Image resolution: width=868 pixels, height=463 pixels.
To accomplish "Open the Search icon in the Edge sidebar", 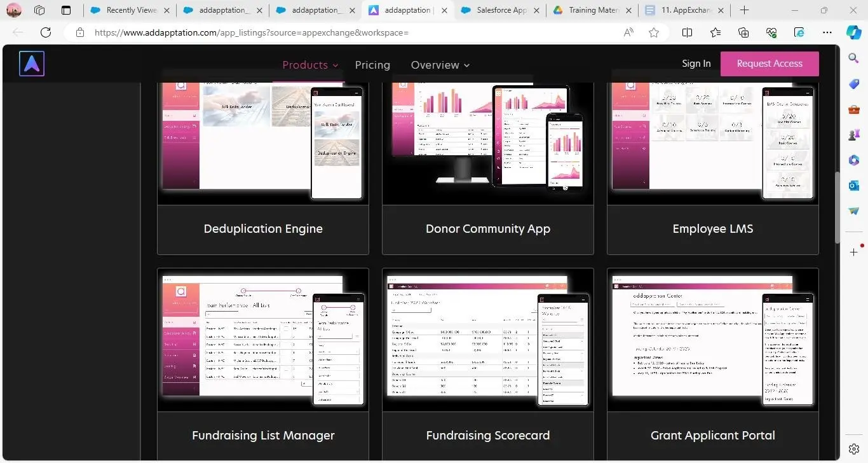I will [854, 59].
